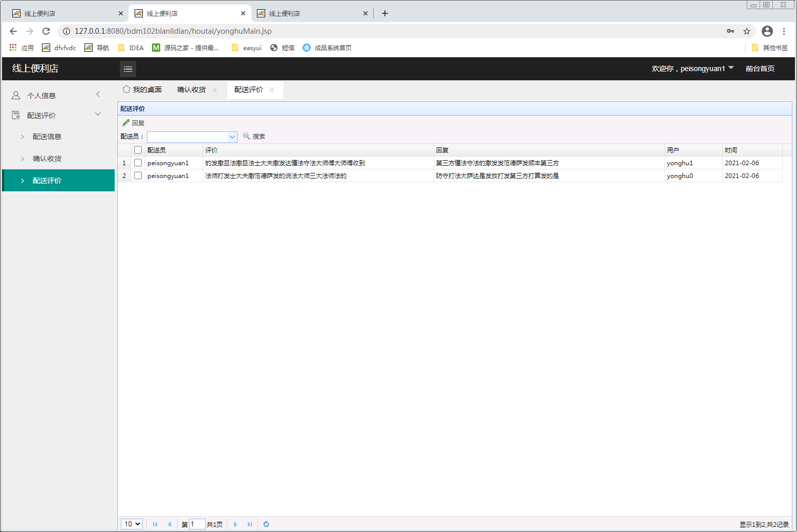The image size is (797, 532).
Task: Open the 导航 bookmark
Action: [97, 48]
